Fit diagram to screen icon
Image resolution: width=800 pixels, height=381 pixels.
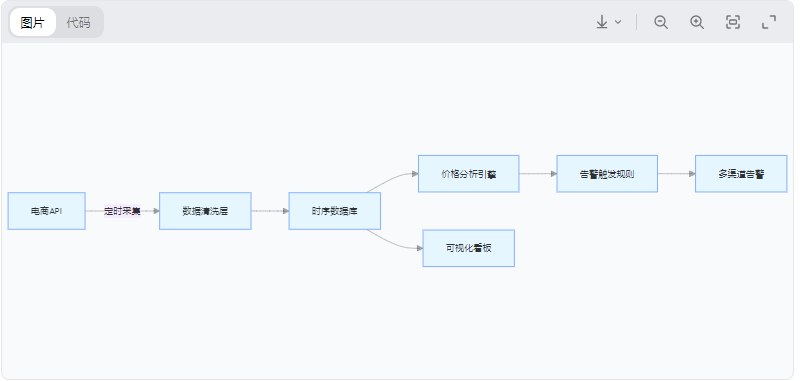733,22
